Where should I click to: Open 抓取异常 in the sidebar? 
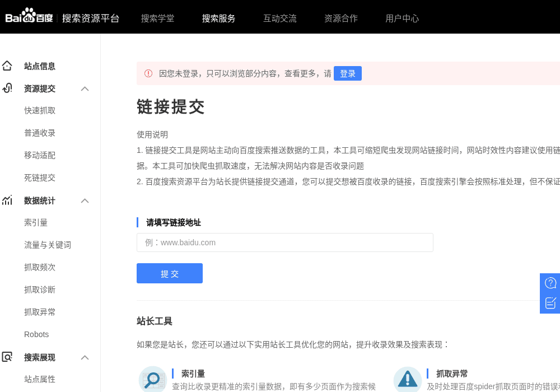(x=40, y=312)
